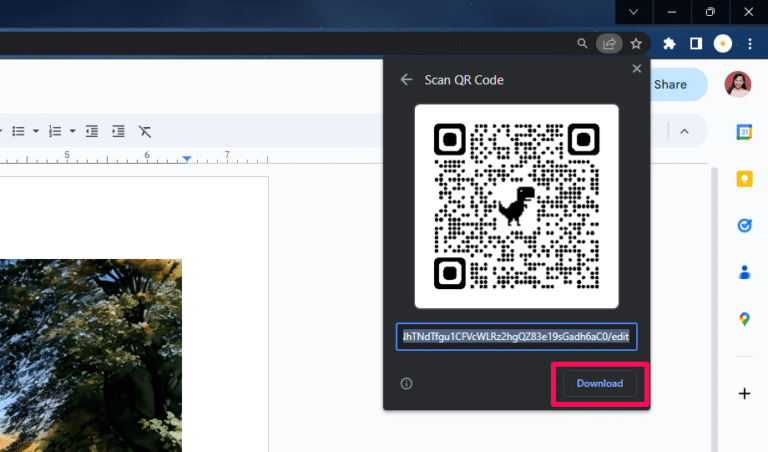
Task: Click the QR code image
Action: [516, 206]
